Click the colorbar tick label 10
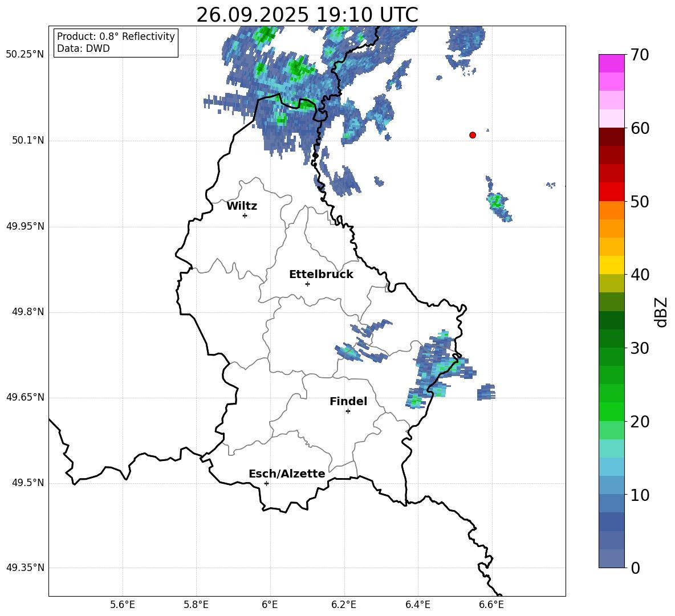Screen dimensions: 675x616 coord(640,495)
